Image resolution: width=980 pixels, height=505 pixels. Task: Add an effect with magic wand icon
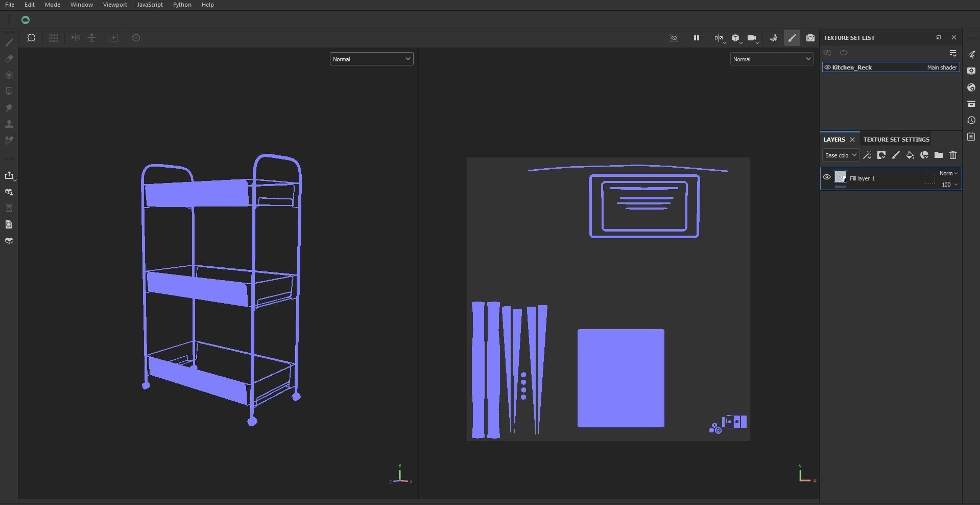coord(867,155)
